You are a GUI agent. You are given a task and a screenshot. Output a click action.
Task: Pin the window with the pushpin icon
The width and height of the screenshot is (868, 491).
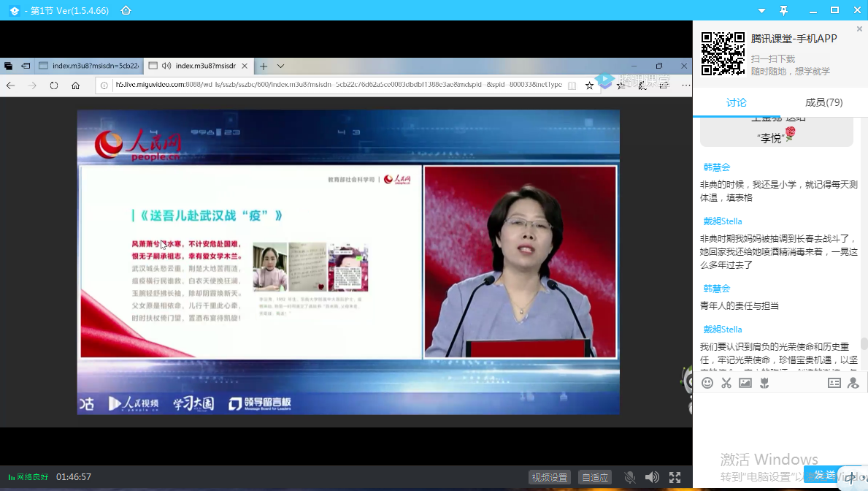click(783, 10)
